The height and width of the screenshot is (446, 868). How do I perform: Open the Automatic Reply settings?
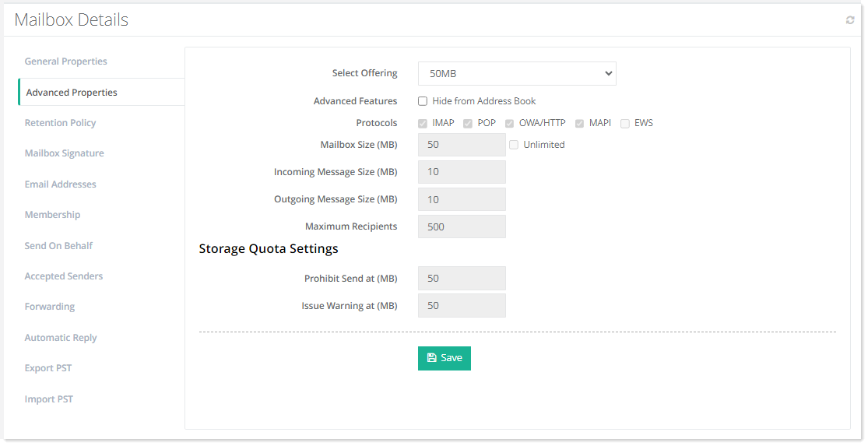pos(61,338)
